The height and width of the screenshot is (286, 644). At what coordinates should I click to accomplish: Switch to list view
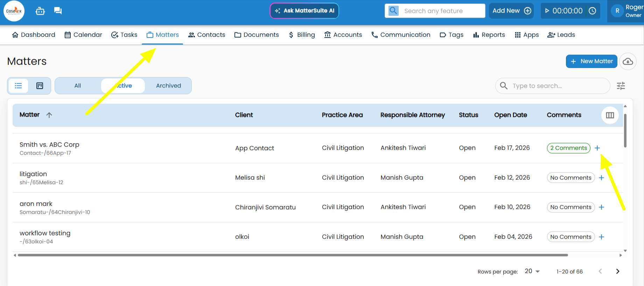(x=19, y=86)
